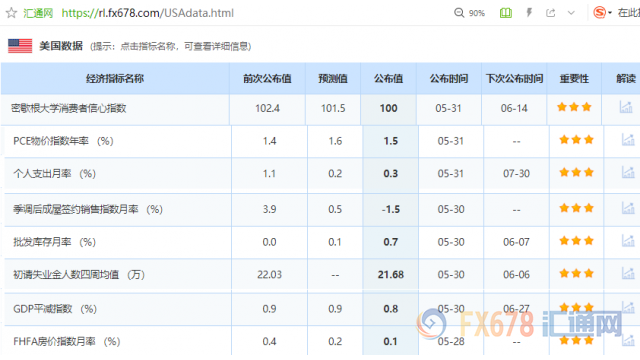
Task: Click the previous value 3.9
Action: coord(269,209)
